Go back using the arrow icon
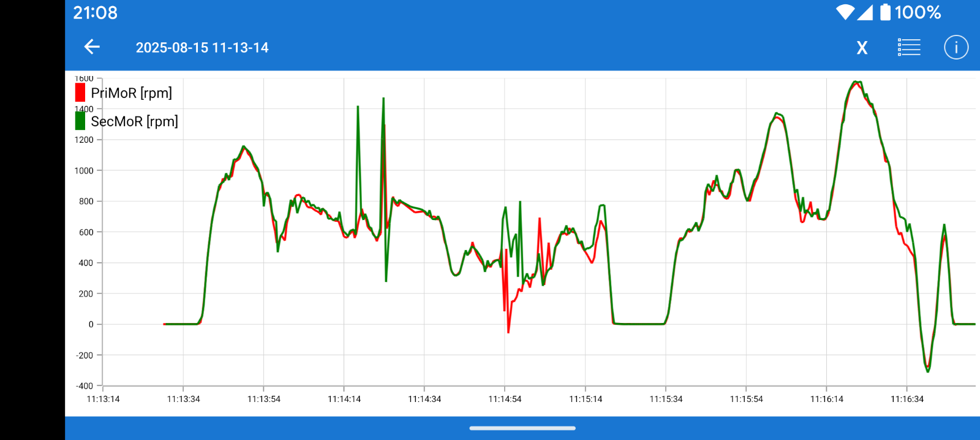Screen dimensions: 980x440 92,47
